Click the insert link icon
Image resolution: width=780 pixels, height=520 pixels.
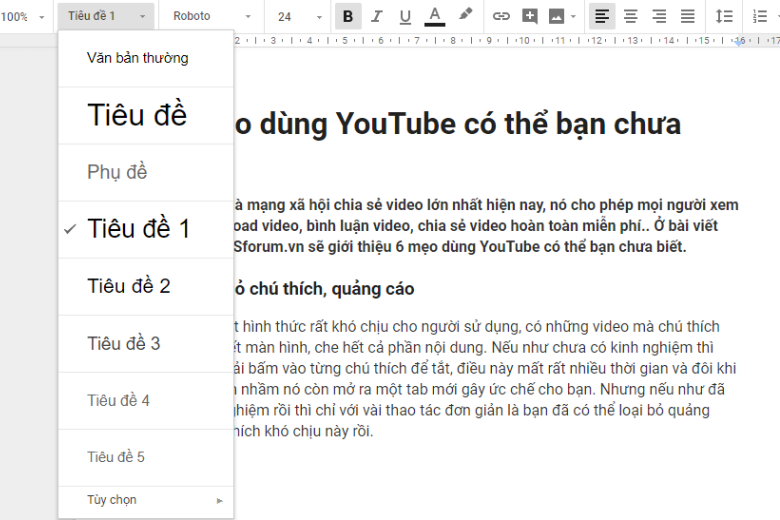pyautogui.click(x=502, y=16)
